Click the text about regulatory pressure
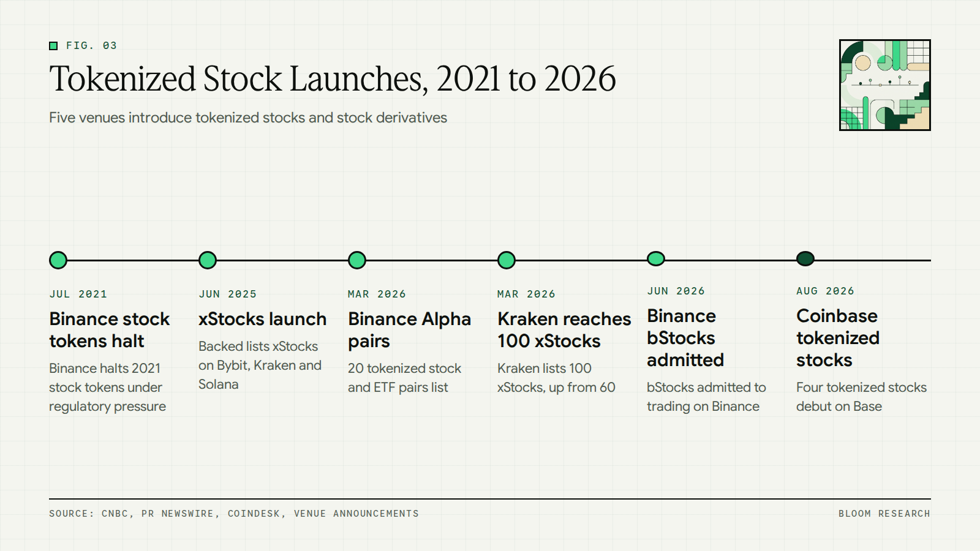Viewport: 980px width, 551px height. click(x=107, y=388)
